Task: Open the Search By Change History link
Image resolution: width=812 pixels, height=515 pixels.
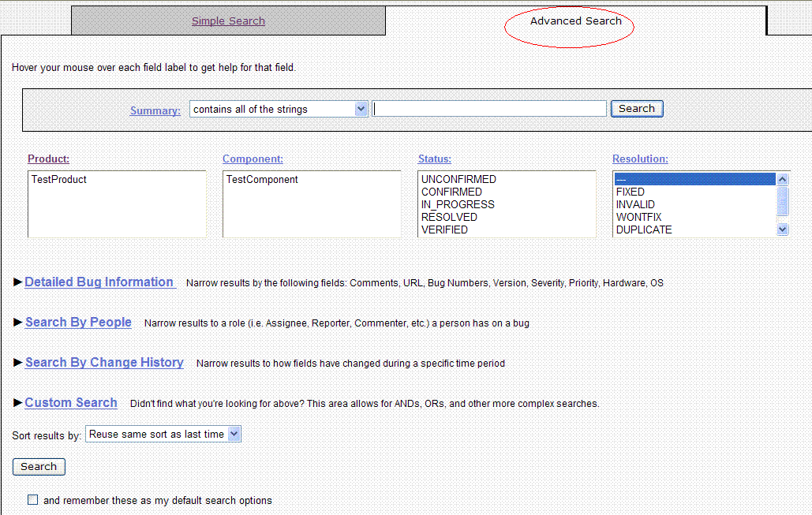Action: [x=105, y=362]
